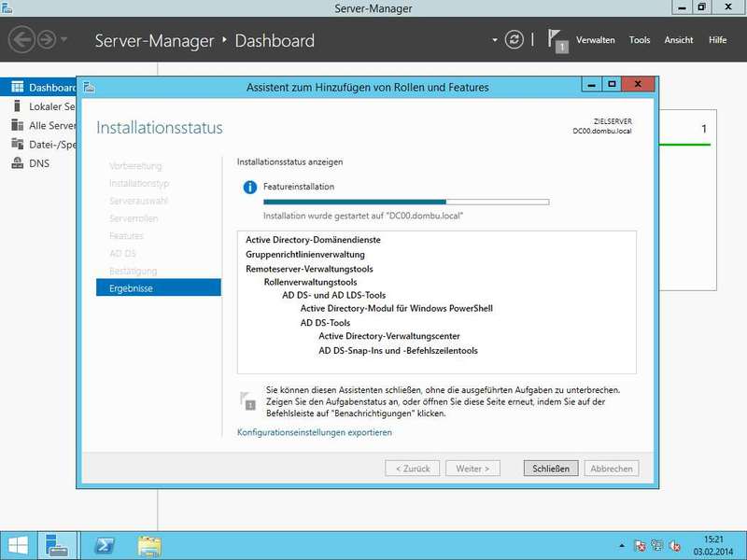Click Server-Manager taskbar icon

click(57, 546)
